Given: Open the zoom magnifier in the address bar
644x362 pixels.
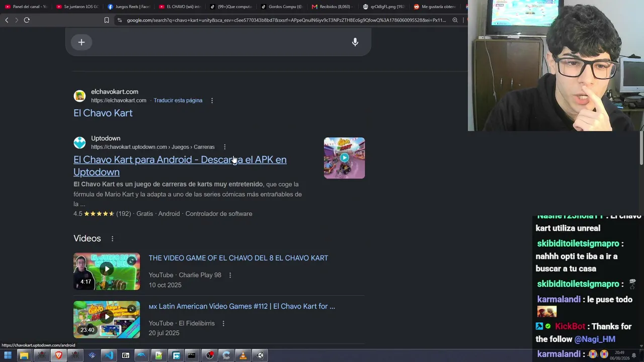Looking at the screenshot, I should tap(455, 20).
